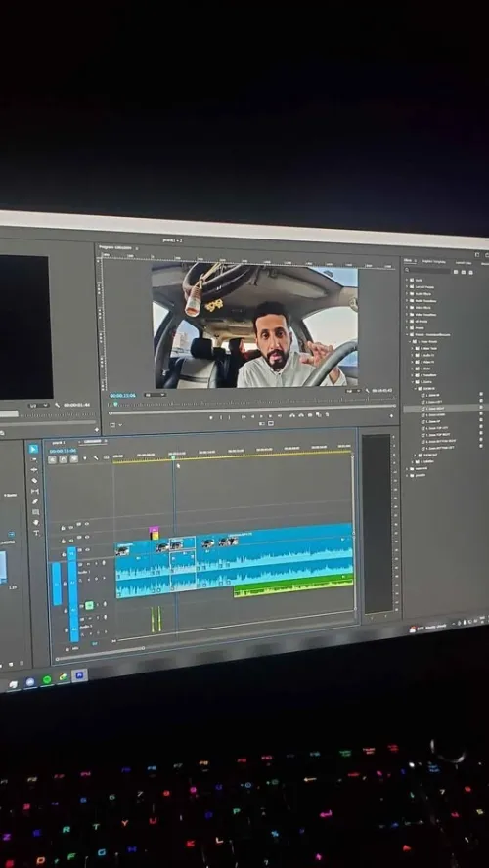
Task: Toggle the V1 track eye output
Action: [x=87, y=549]
